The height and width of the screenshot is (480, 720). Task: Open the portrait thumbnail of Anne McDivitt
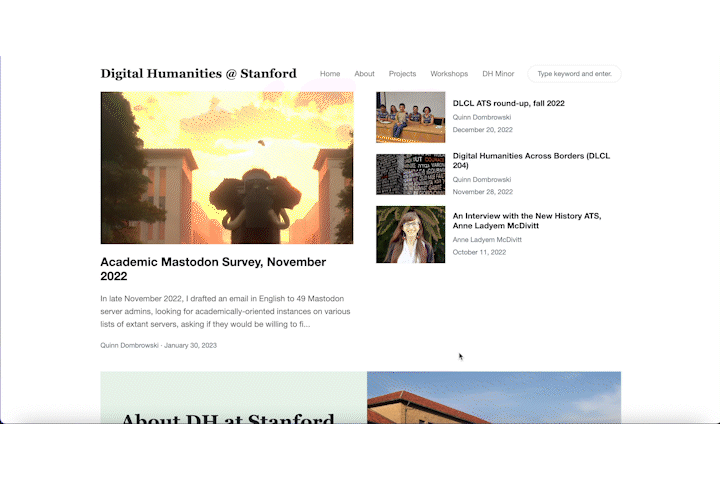pyautogui.click(x=411, y=234)
